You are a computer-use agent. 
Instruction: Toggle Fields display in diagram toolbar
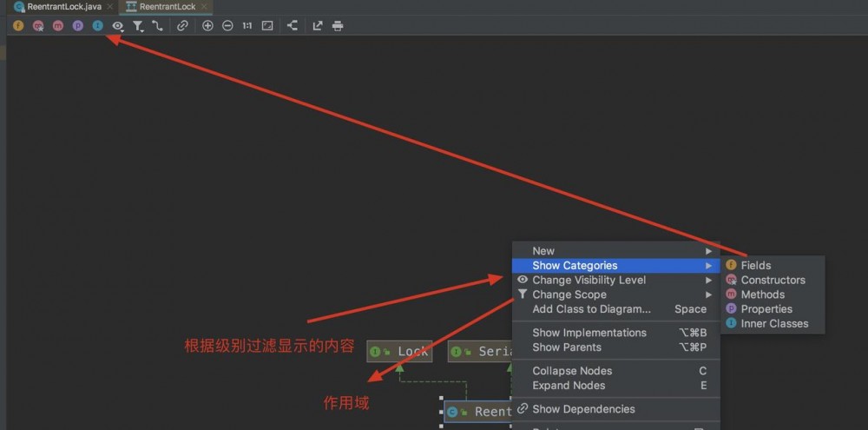click(x=18, y=25)
